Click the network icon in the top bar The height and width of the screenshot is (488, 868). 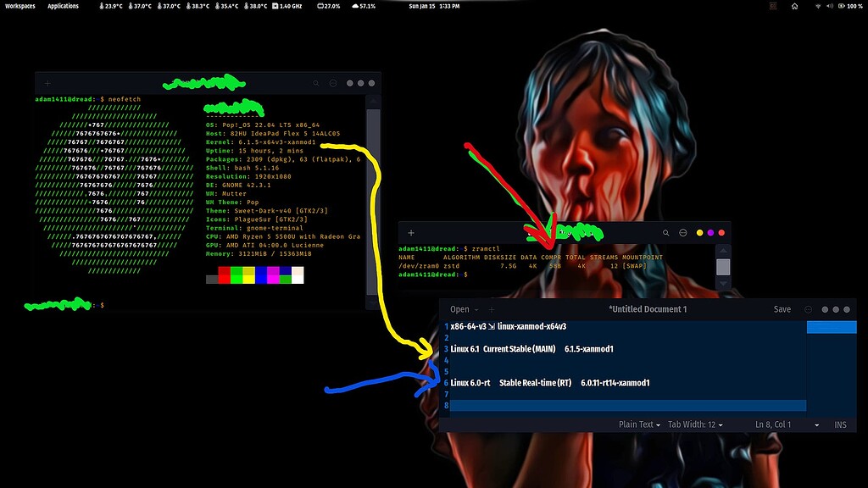coord(817,7)
